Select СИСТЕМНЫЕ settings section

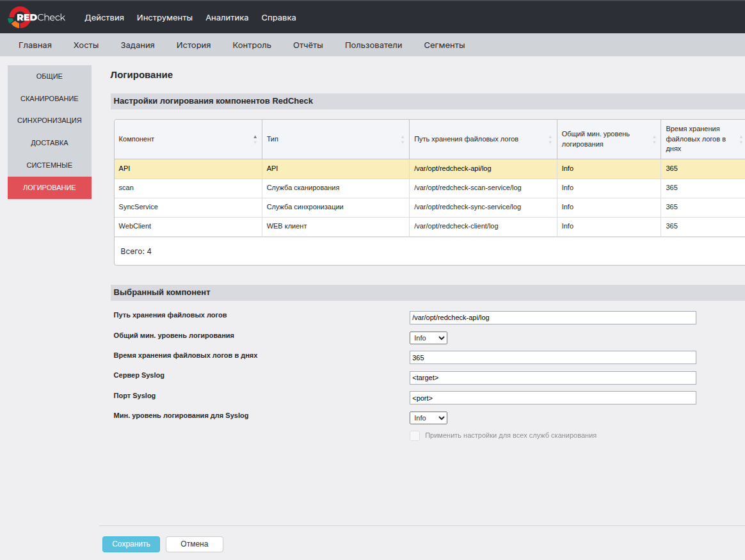(49, 165)
